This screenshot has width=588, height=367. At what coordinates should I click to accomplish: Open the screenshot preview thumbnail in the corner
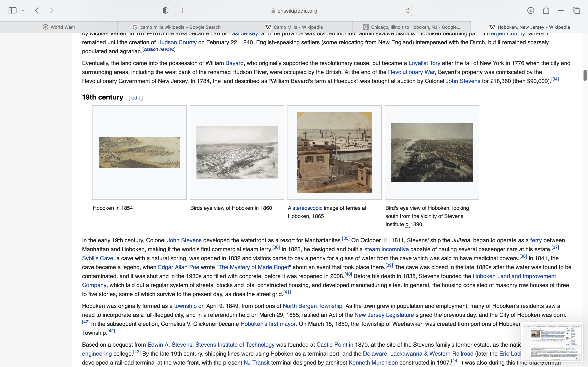tap(552, 342)
